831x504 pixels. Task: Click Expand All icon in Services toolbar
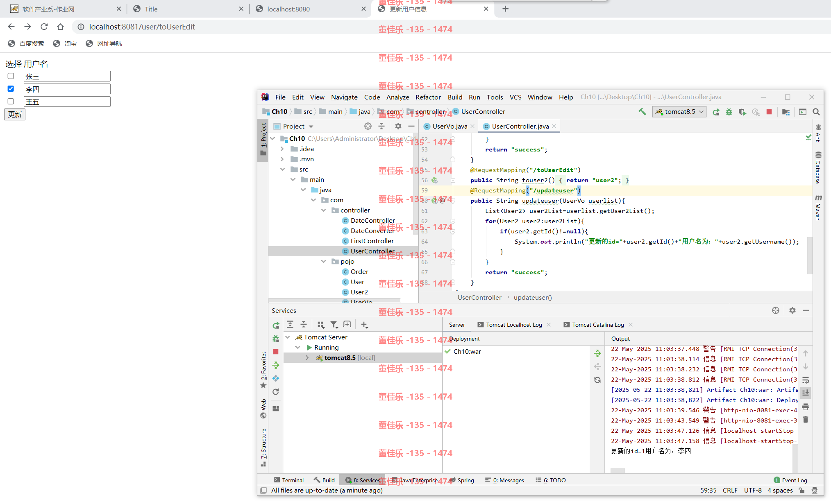pos(290,325)
